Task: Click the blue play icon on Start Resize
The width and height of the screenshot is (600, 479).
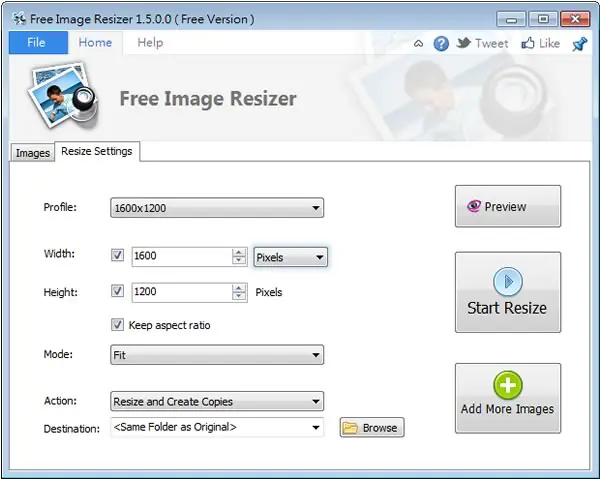Action: click(508, 282)
